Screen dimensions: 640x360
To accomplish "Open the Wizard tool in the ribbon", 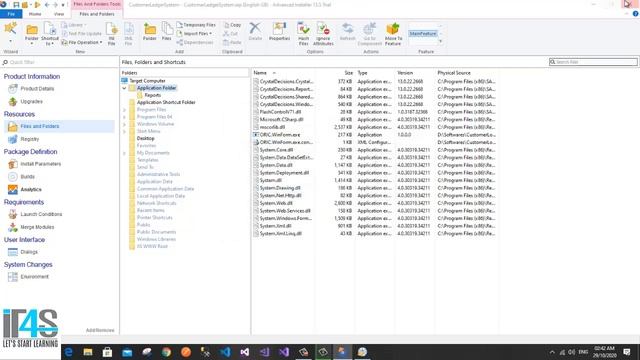I will tap(10, 34).
